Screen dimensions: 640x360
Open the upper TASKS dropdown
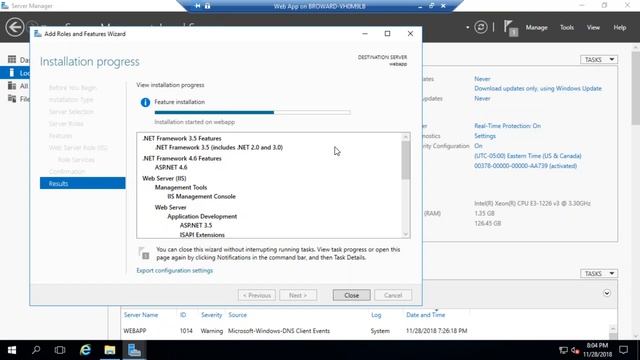[599, 60]
